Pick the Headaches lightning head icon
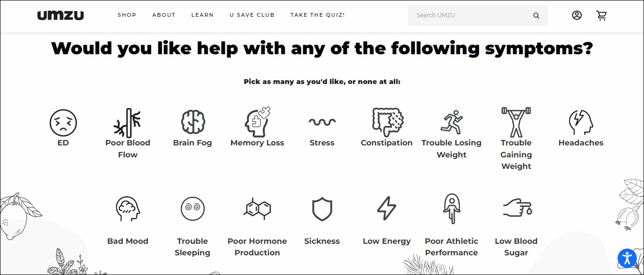Screen dimensions: 644x275 581,122
